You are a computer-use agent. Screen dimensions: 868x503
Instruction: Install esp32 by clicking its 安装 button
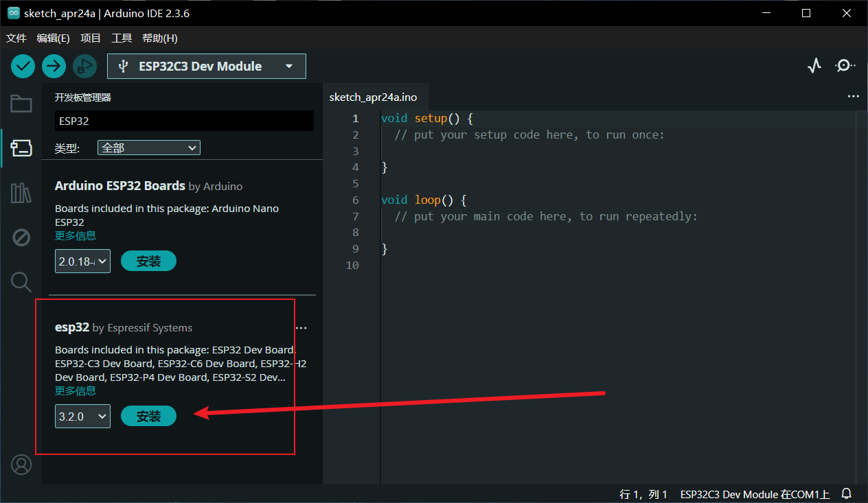(148, 416)
